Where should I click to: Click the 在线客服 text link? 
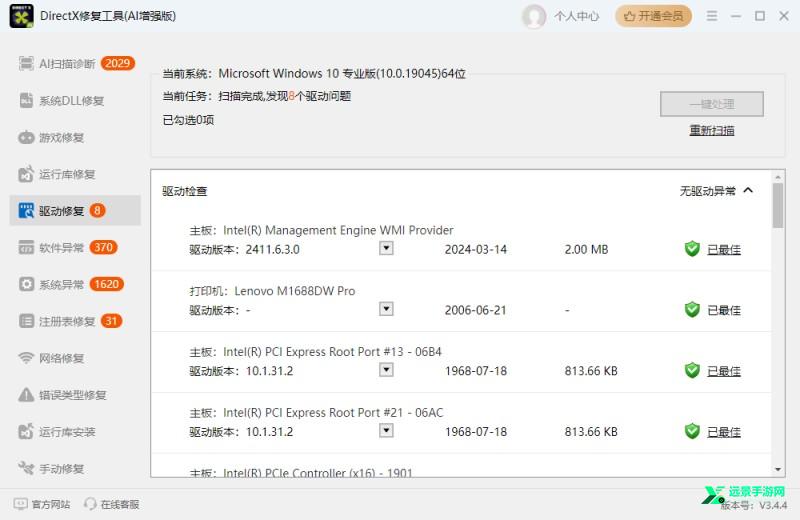pos(120,504)
